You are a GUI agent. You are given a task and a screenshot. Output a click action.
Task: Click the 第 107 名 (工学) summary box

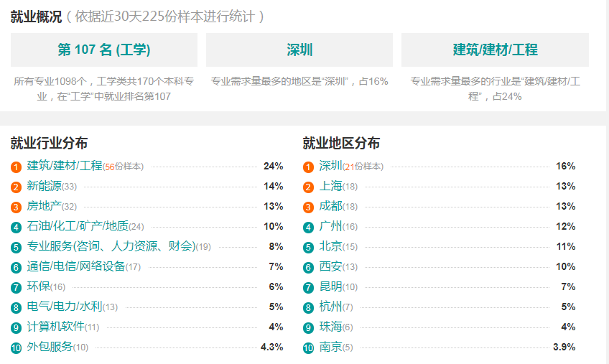point(104,50)
